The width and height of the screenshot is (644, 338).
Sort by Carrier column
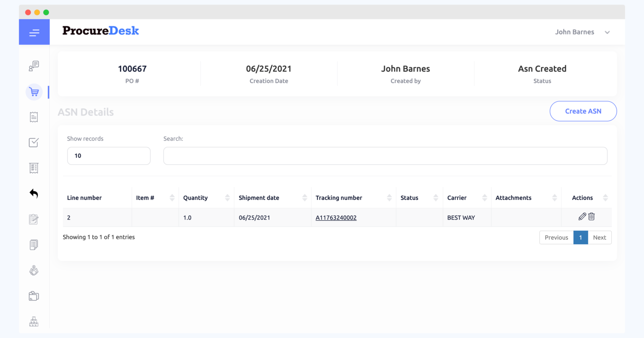click(486, 197)
